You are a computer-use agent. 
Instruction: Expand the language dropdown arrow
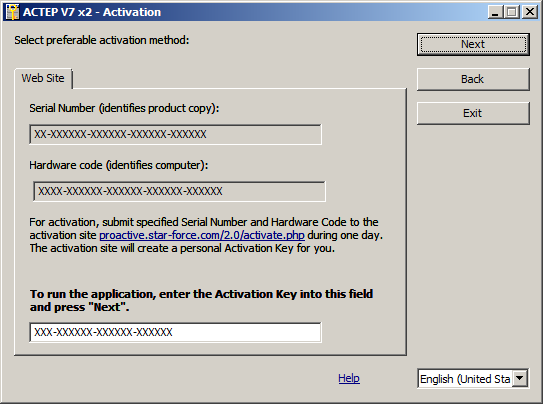click(x=520, y=378)
